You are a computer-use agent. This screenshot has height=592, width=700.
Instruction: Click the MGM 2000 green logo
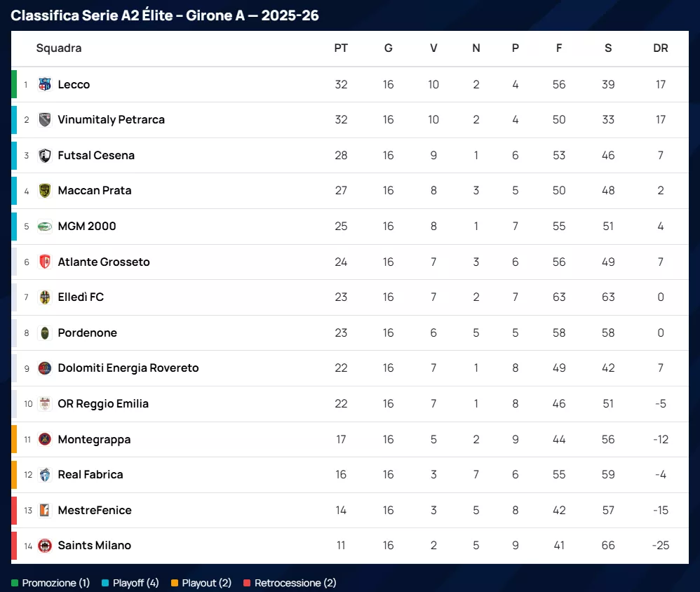coord(45,227)
